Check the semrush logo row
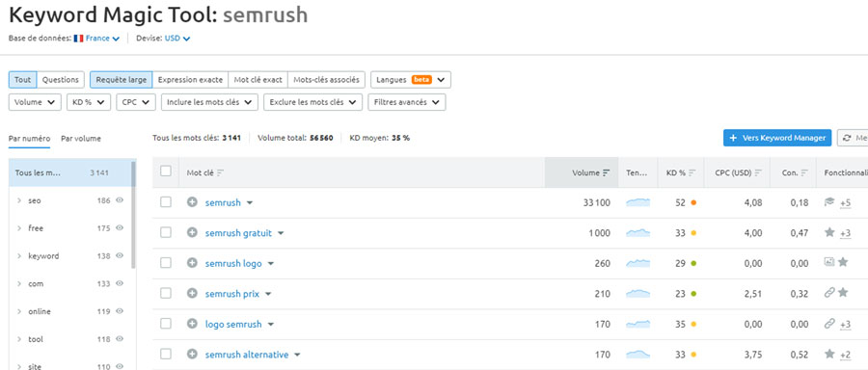Image resolution: width=868 pixels, height=370 pixels. [x=166, y=263]
